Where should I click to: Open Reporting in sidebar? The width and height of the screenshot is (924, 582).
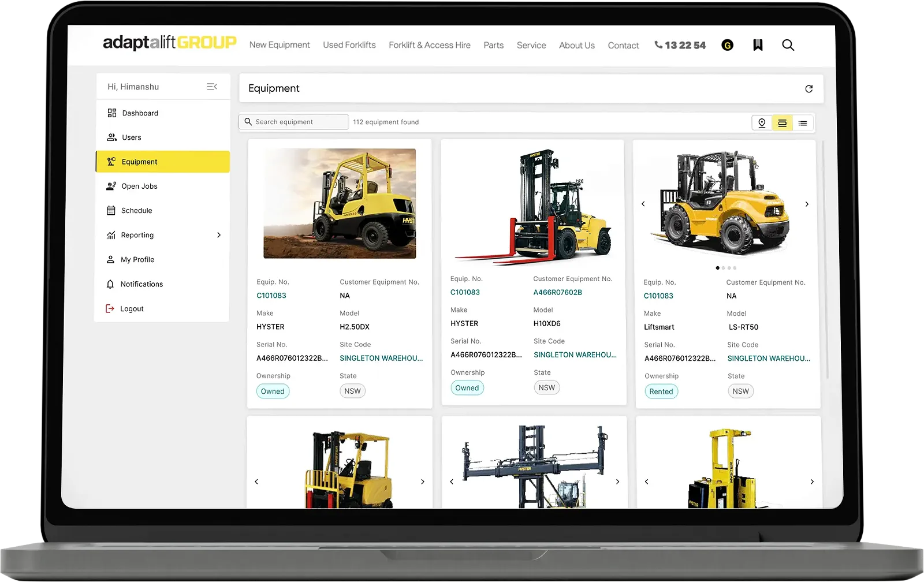162,235
